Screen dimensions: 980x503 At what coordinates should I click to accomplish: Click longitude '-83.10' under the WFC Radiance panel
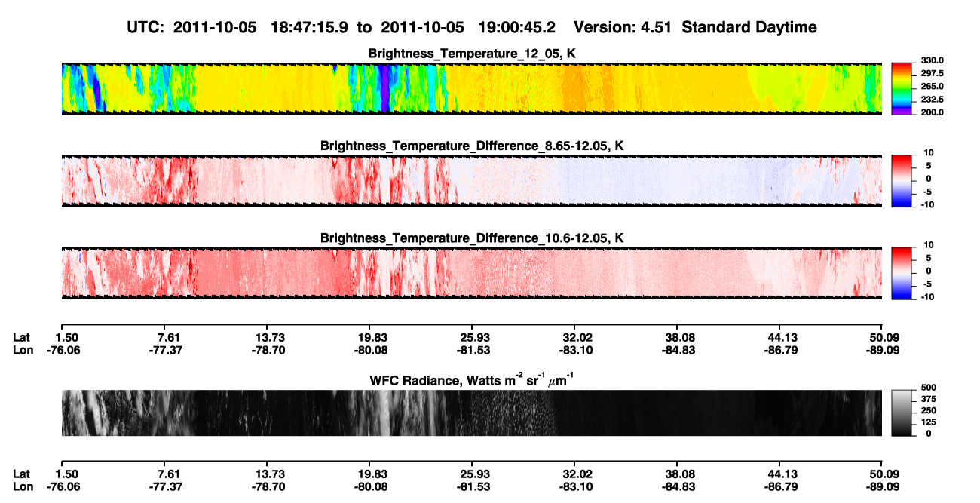[574, 487]
